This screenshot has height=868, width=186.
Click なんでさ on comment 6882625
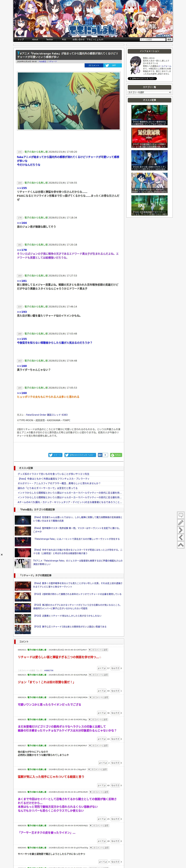(x=115, y=739)
